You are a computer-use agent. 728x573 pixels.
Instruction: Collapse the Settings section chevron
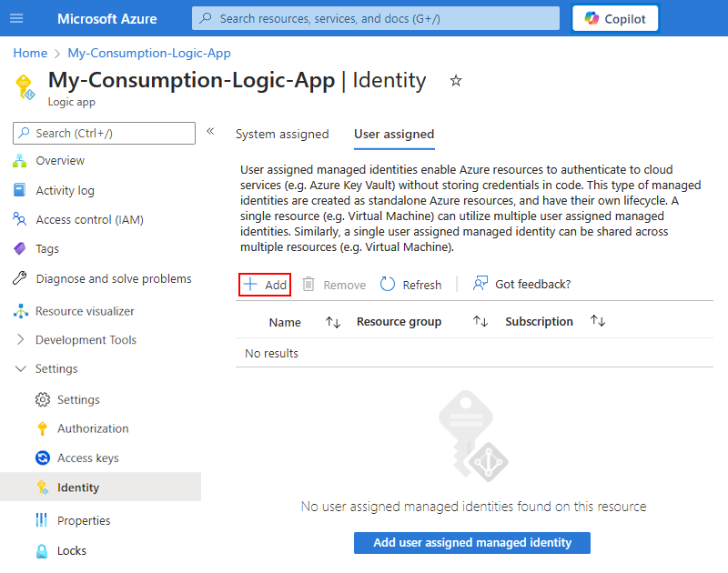click(x=20, y=369)
